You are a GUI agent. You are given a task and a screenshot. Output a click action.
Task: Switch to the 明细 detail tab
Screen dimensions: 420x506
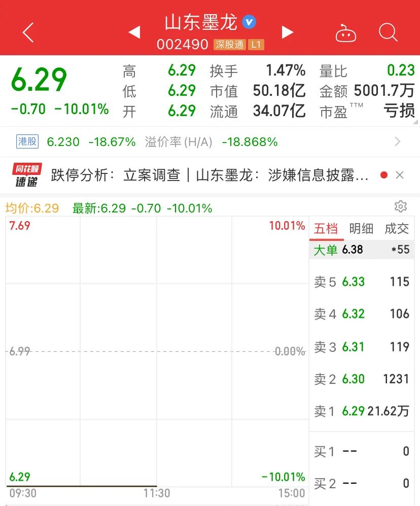click(362, 229)
